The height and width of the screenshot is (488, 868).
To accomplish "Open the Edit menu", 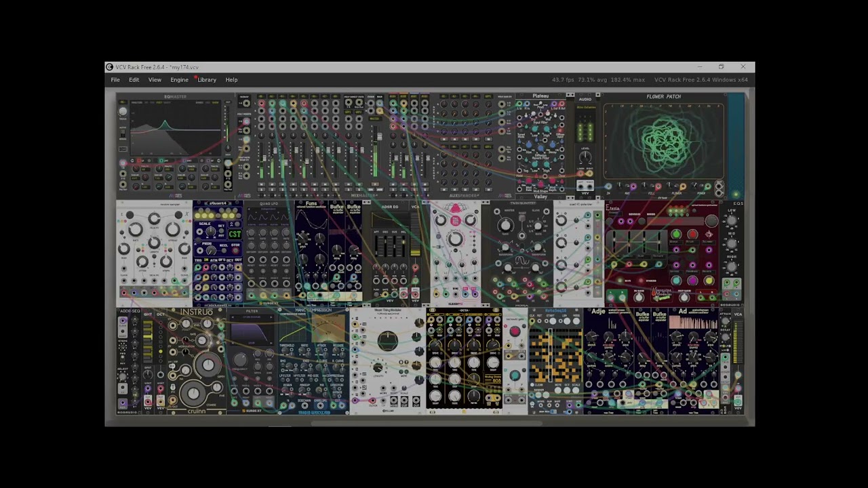I will tap(134, 80).
